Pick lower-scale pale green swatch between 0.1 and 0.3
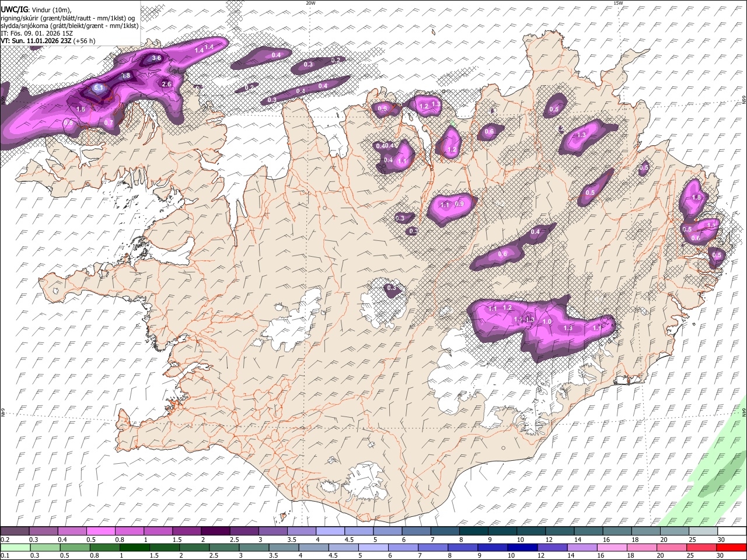 [x=15, y=547]
